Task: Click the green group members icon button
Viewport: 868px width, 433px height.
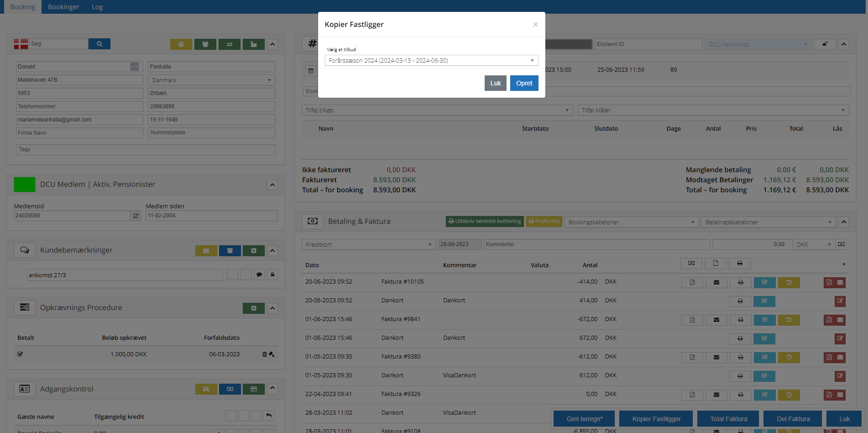Action: pos(205,44)
